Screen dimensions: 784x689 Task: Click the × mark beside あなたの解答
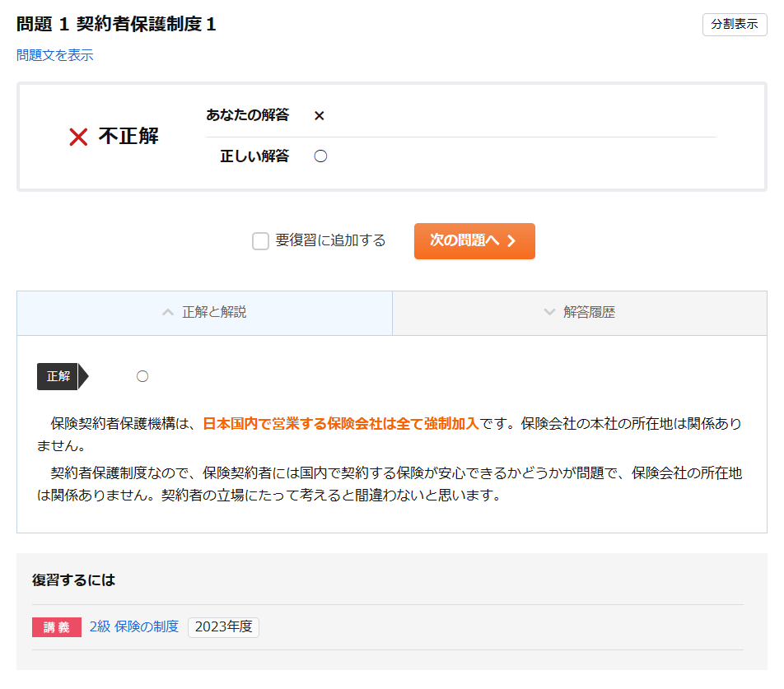pos(320,116)
